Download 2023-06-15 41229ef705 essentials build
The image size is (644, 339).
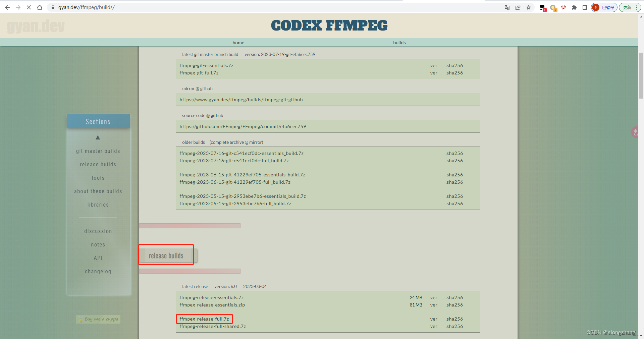(242, 175)
